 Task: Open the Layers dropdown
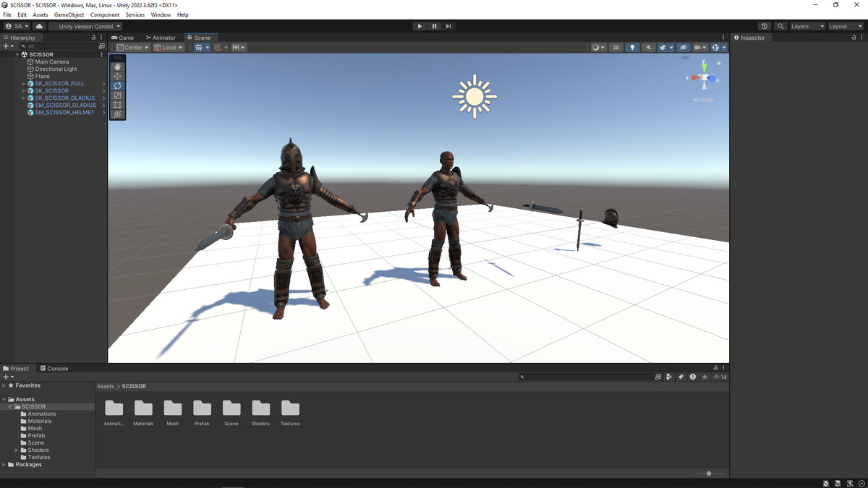click(x=807, y=26)
